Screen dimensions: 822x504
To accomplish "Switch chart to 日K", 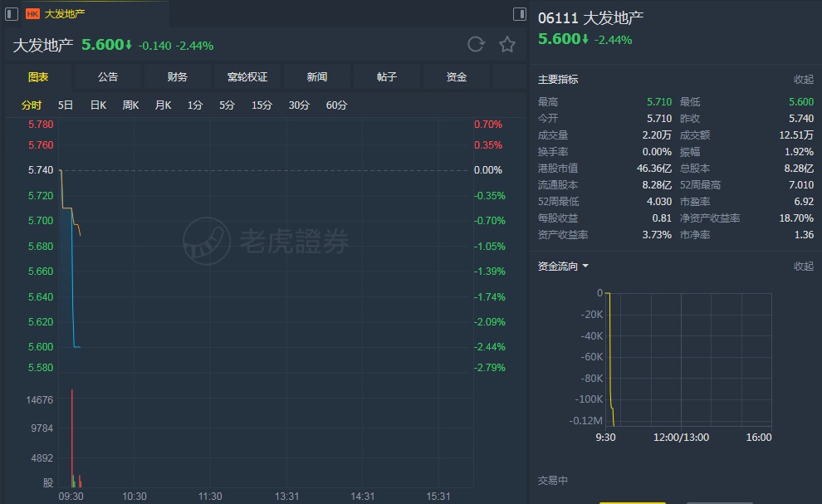I will 98,105.
